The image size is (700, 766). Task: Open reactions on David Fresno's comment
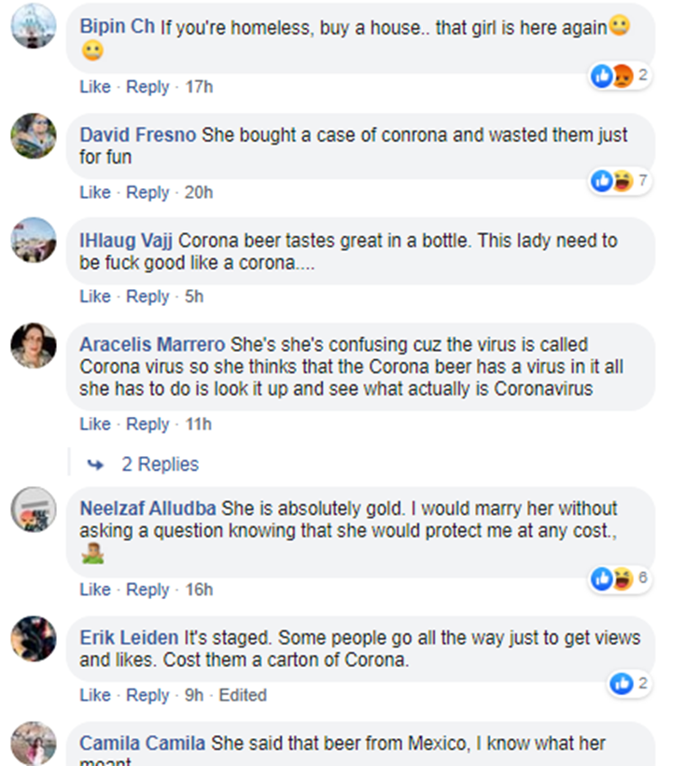click(x=612, y=180)
